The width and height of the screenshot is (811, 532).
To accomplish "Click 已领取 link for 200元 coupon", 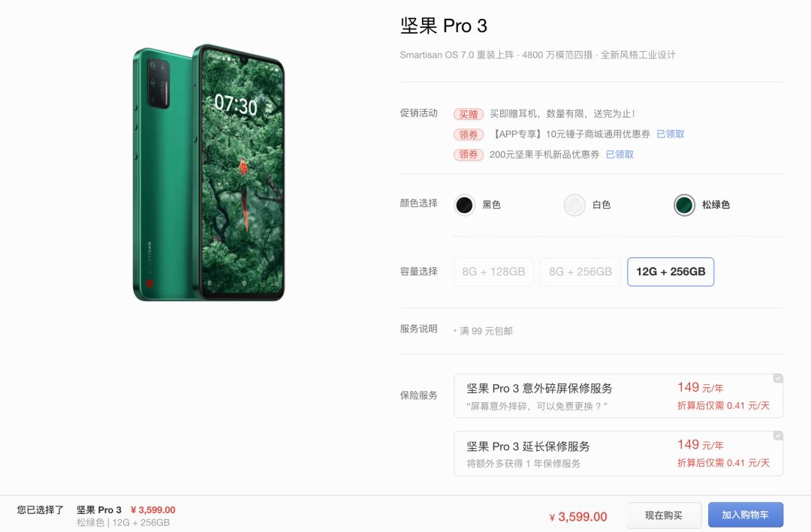I will tap(620, 155).
